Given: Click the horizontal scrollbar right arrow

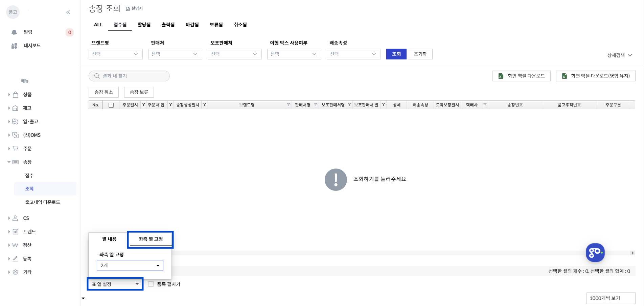Looking at the screenshot, I should click(632, 253).
